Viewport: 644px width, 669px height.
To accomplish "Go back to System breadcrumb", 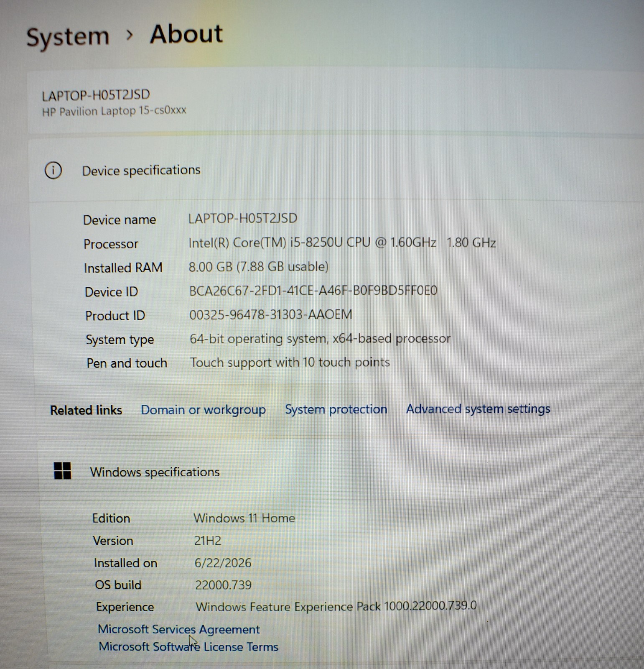I will coord(68,37).
